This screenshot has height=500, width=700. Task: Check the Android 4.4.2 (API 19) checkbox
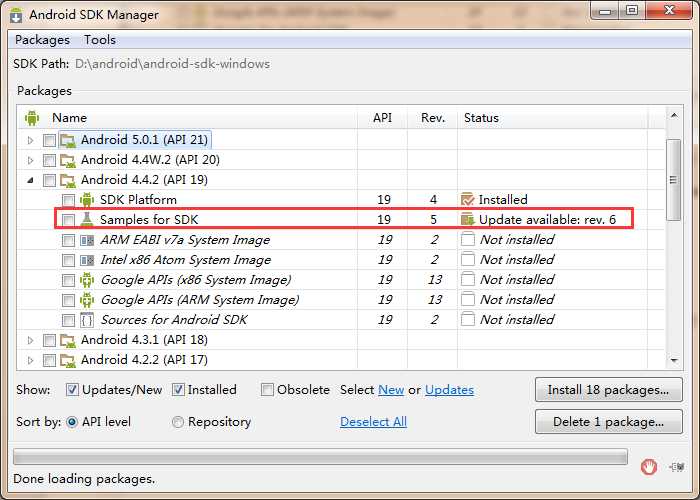tap(50, 180)
